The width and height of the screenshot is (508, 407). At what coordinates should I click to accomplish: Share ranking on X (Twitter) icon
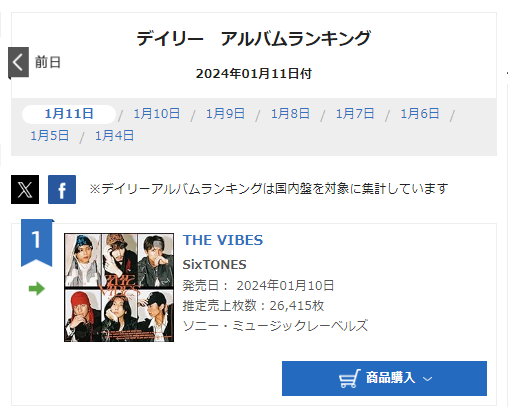pos(25,189)
